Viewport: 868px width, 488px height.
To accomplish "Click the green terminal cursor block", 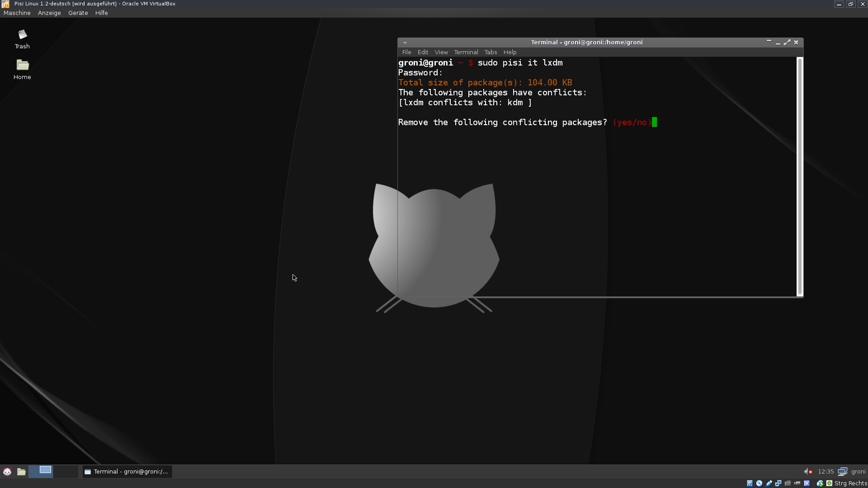I will pos(654,122).
